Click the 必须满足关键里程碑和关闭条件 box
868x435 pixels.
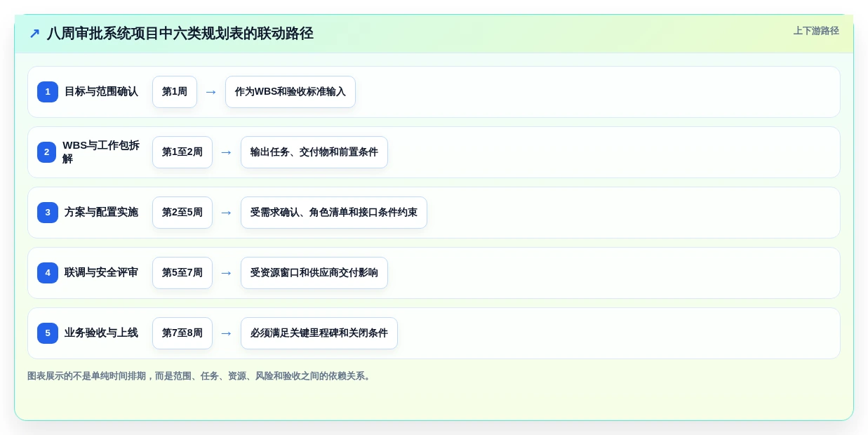pos(319,333)
